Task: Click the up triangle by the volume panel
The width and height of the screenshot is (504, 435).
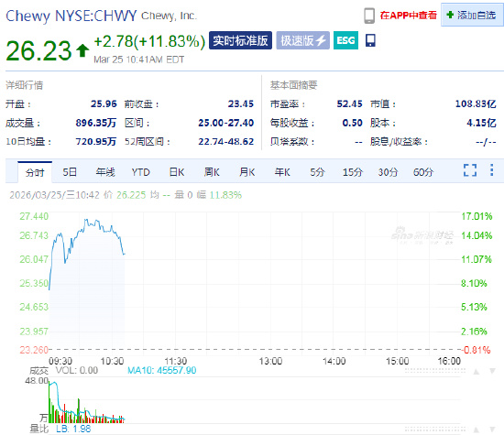Action: pyautogui.click(x=477, y=372)
